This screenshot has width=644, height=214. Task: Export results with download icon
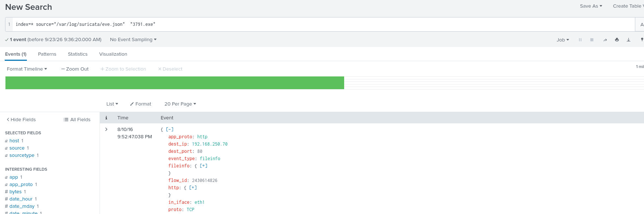(x=628, y=40)
